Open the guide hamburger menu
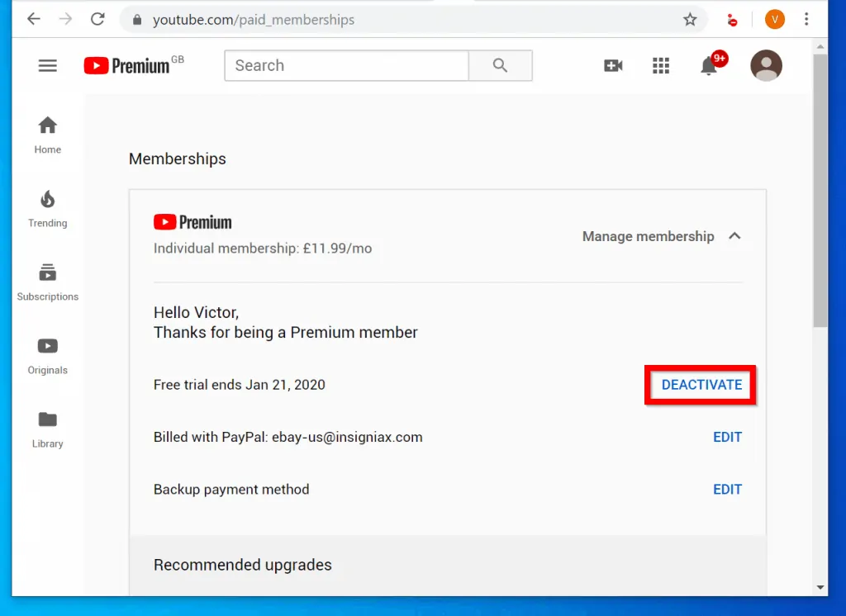The height and width of the screenshot is (616, 846). pyautogui.click(x=47, y=65)
